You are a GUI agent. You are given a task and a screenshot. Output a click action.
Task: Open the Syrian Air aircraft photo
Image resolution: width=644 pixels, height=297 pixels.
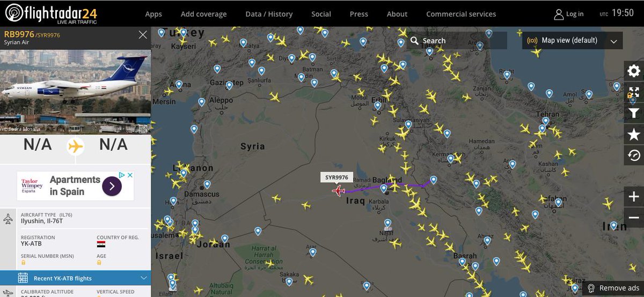75,92
